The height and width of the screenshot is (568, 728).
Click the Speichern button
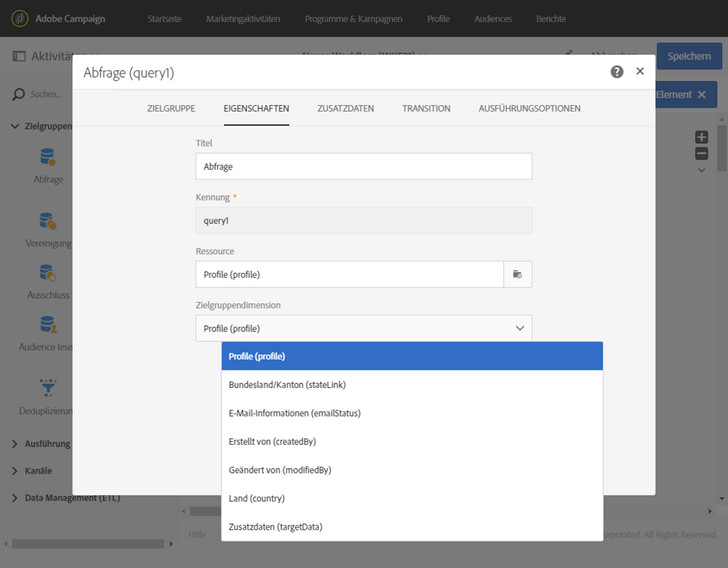pos(689,56)
